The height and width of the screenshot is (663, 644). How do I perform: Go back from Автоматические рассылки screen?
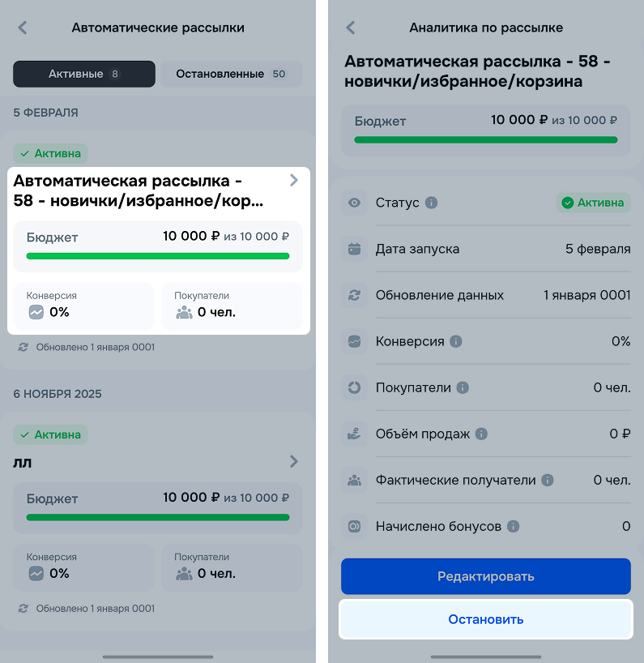[23, 28]
